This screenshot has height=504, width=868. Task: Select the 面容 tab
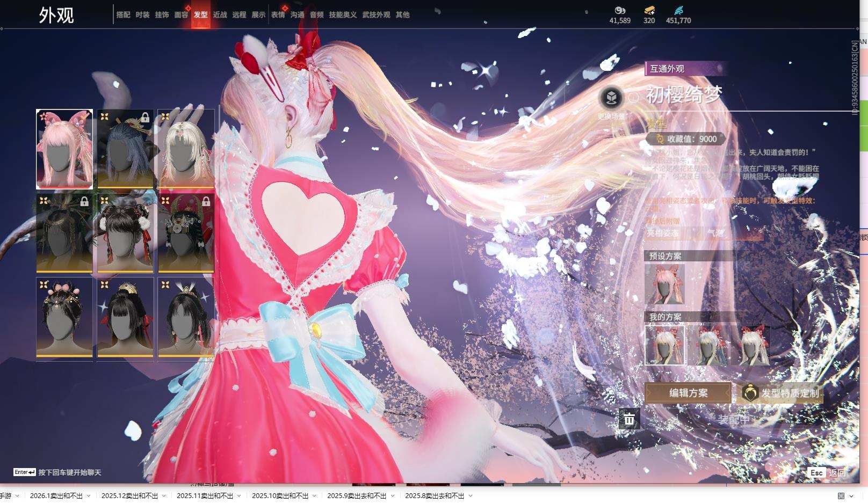181,15
